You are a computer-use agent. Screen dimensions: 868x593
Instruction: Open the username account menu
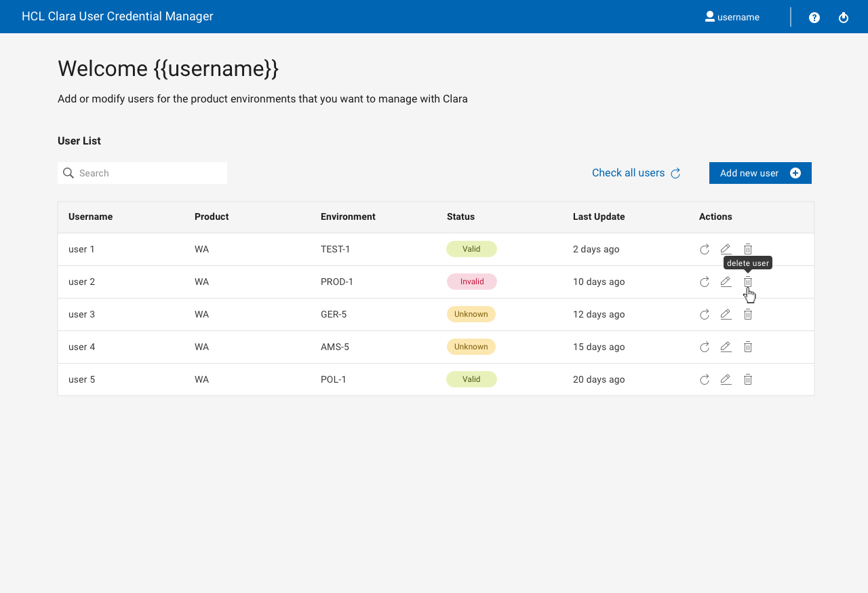tap(732, 17)
